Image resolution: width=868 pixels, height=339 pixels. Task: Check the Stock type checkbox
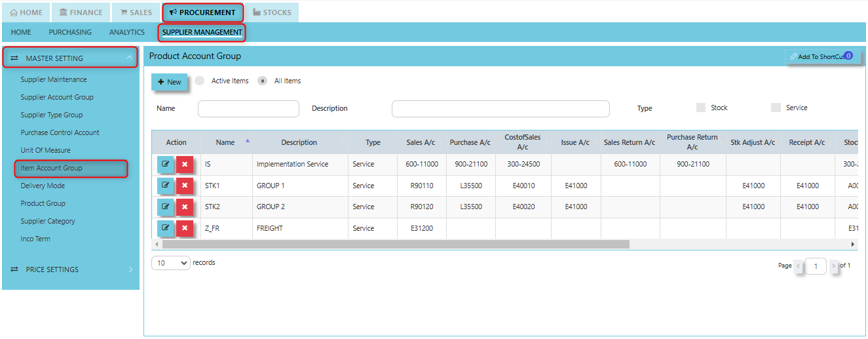[x=701, y=108]
